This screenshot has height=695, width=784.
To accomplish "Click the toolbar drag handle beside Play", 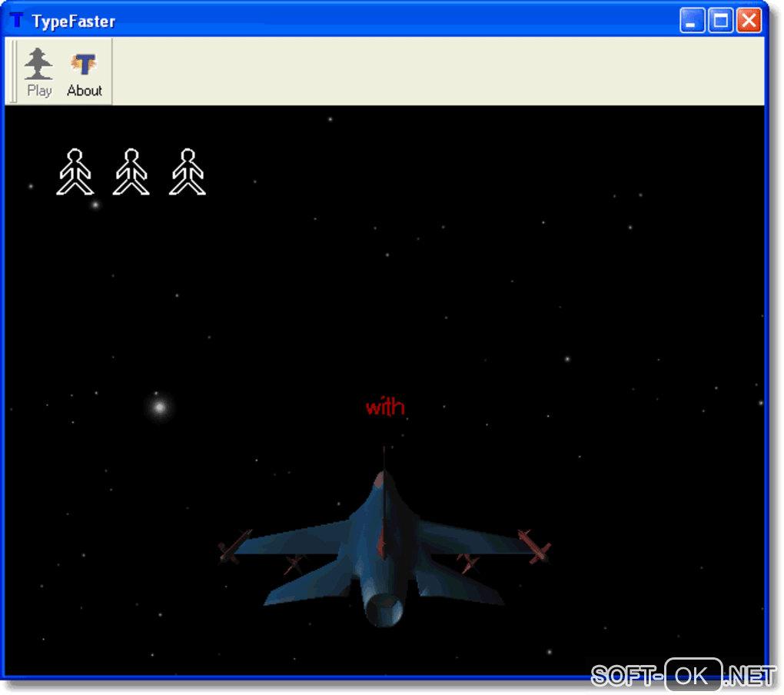I will point(14,72).
